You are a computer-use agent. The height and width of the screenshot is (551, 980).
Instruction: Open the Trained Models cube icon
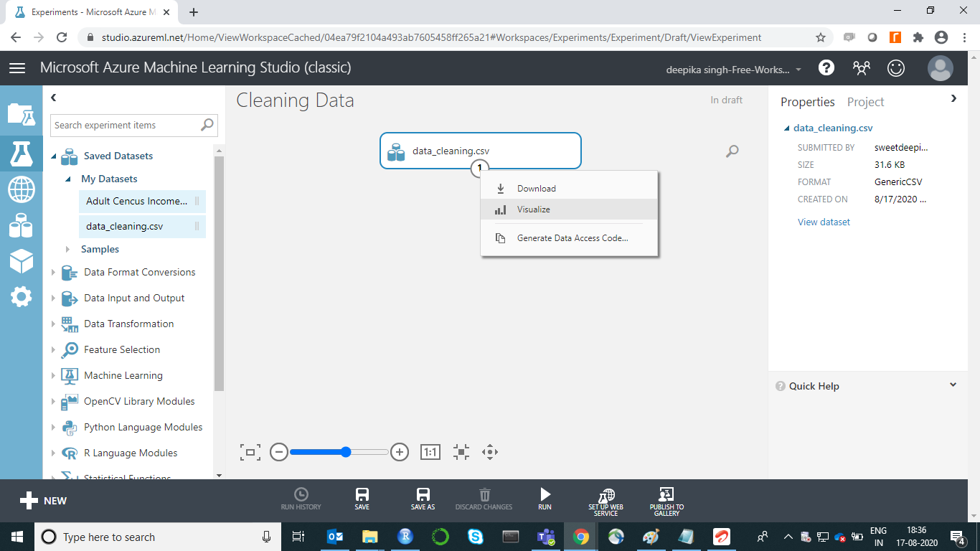(x=21, y=261)
